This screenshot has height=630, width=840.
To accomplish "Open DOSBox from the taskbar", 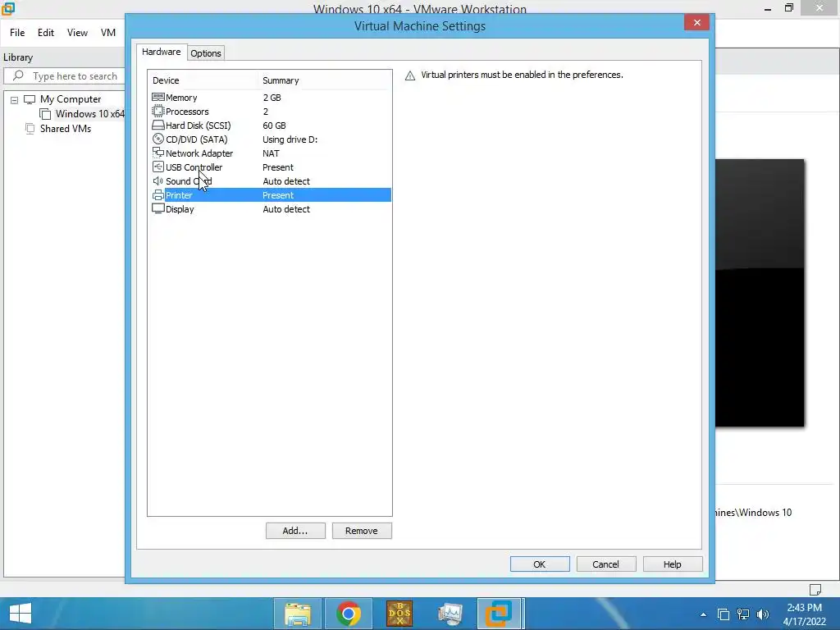I will (399, 614).
